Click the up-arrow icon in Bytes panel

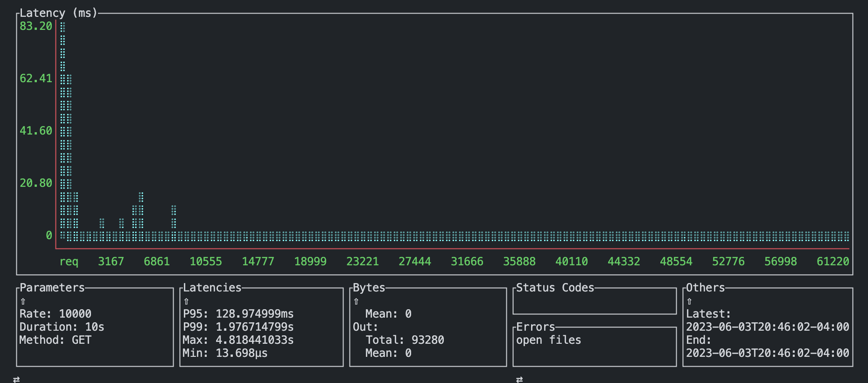point(356,301)
